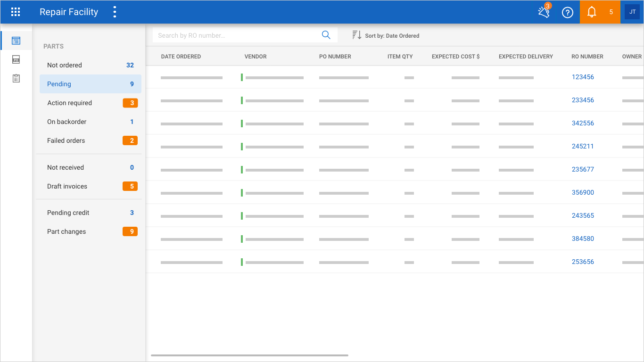
Task: Open RO number 235677
Action: (x=583, y=169)
